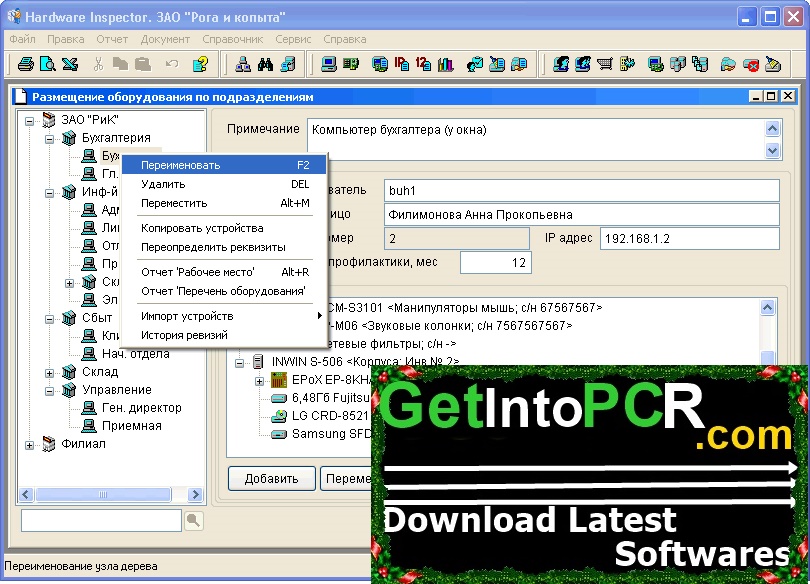The image size is (810, 584).
Task: Click the grayed-out undo arrow icon
Action: coord(172,64)
